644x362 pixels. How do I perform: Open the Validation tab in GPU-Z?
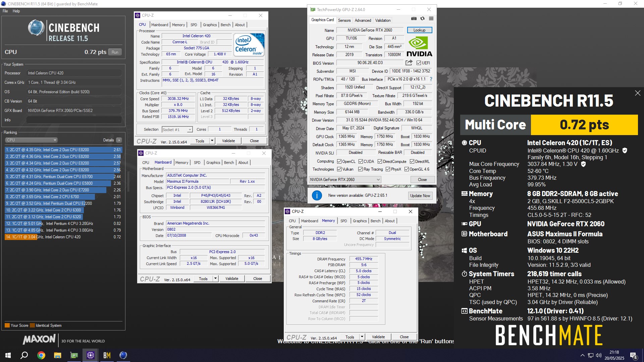(x=383, y=20)
